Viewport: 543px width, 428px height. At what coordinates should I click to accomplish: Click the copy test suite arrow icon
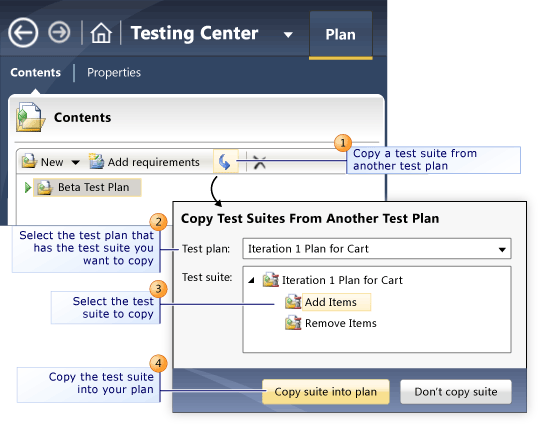pyautogui.click(x=225, y=161)
